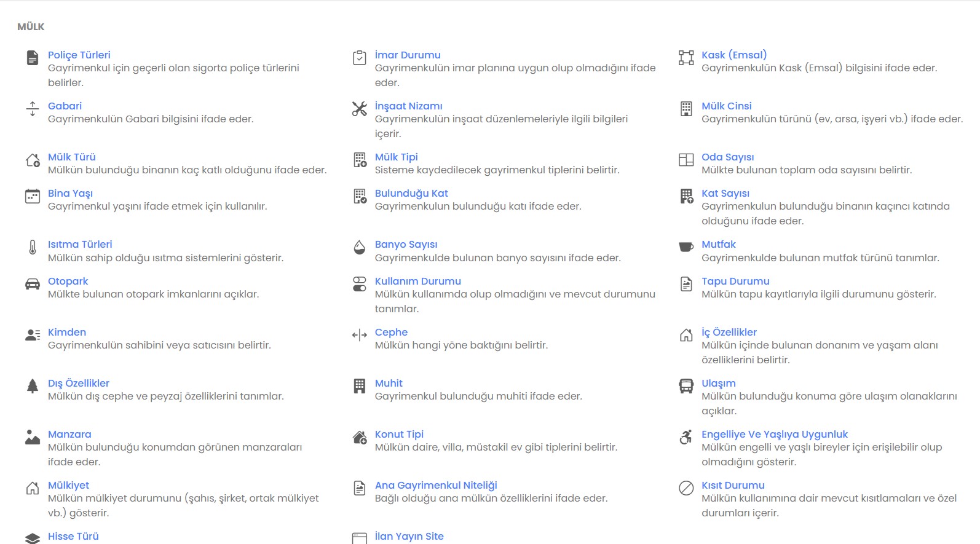Screen dimensions: 980x544
Task: Open the İmar Durumu link
Action: point(408,55)
